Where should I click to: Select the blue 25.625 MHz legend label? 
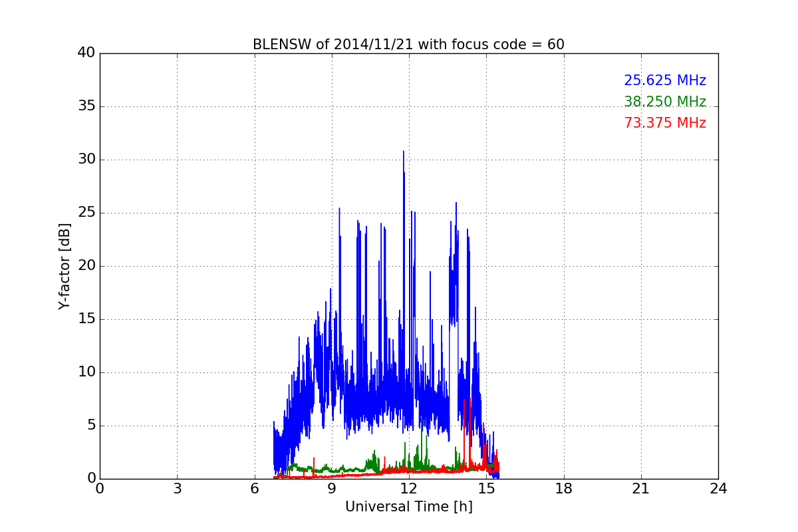pos(665,80)
